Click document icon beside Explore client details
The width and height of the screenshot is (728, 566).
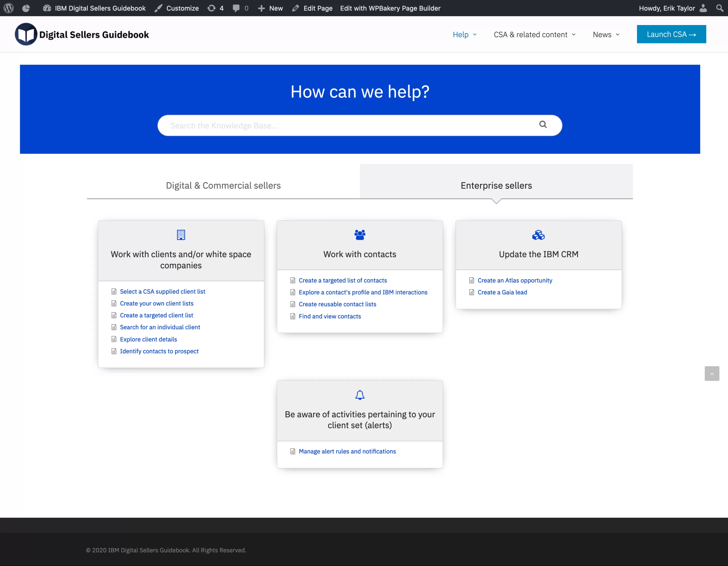[x=114, y=339]
